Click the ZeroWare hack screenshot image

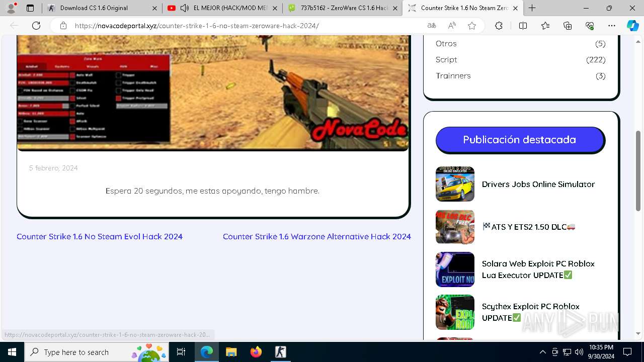tap(213, 93)
